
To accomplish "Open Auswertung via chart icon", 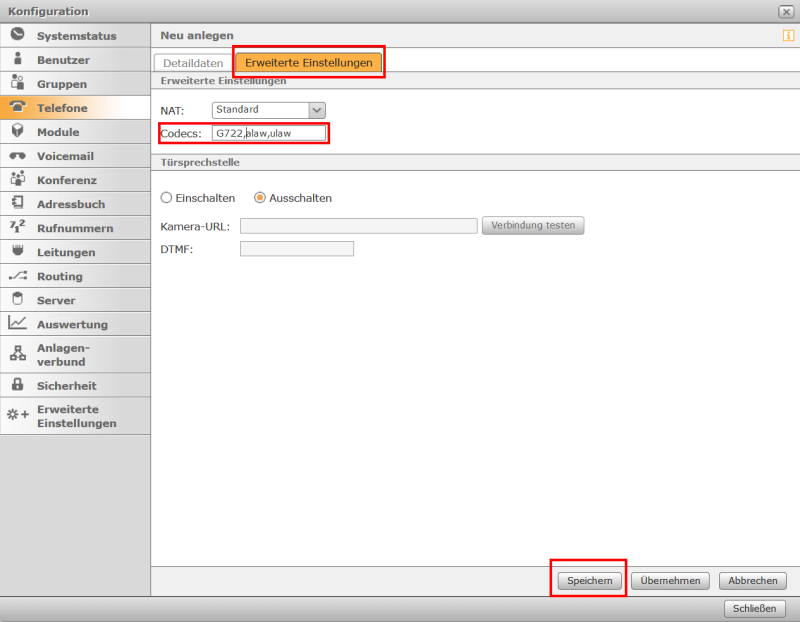I will pos(17,323).
